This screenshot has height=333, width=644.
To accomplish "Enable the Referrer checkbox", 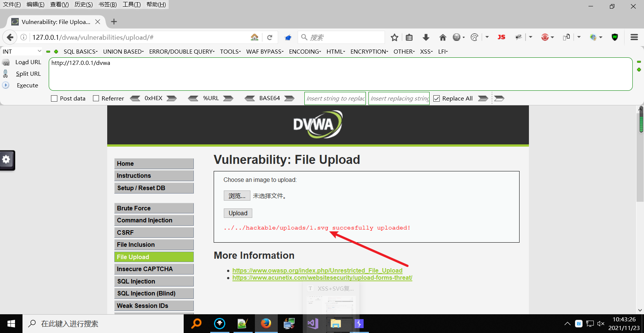I will [96, 98].
